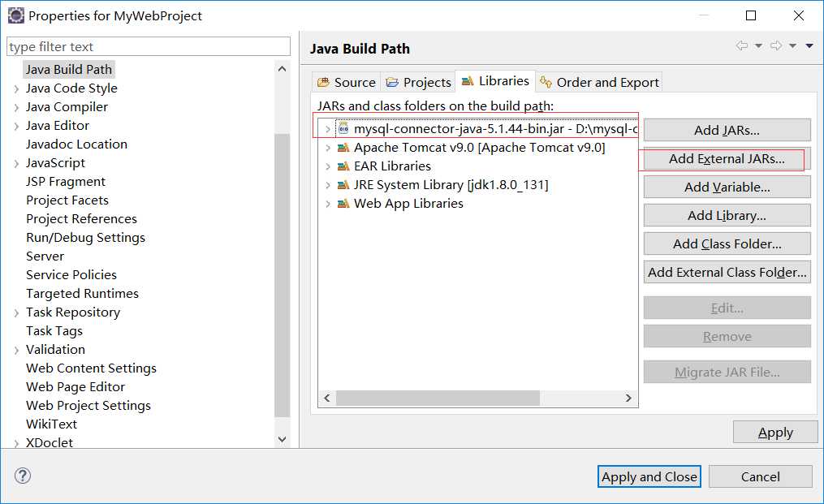Click the Cancel button

[761, 476]
